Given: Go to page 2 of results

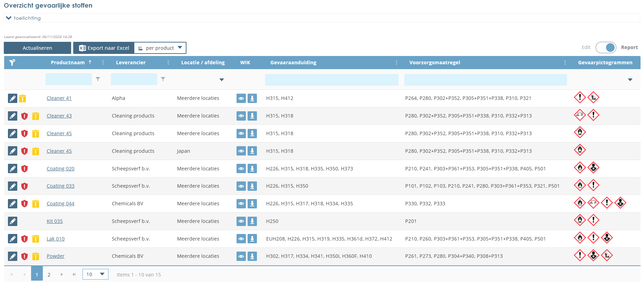Looking at the screenshot, I should tap(49, 275).
